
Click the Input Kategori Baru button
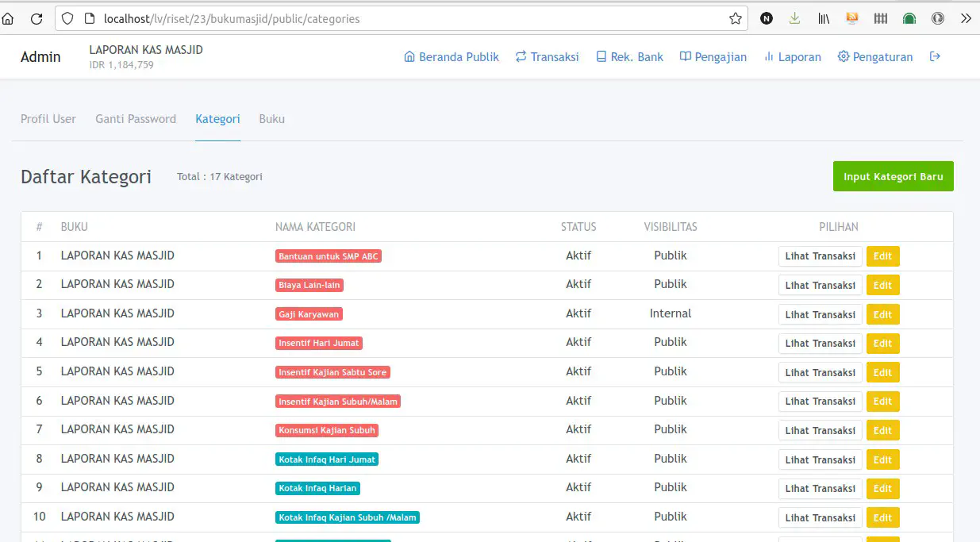pos(893,176)
